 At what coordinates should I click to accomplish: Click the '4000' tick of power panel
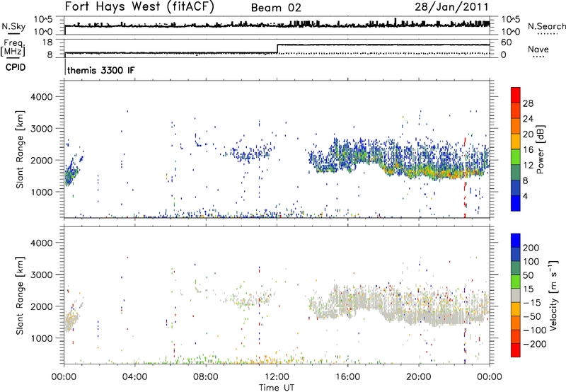[41, 97]
